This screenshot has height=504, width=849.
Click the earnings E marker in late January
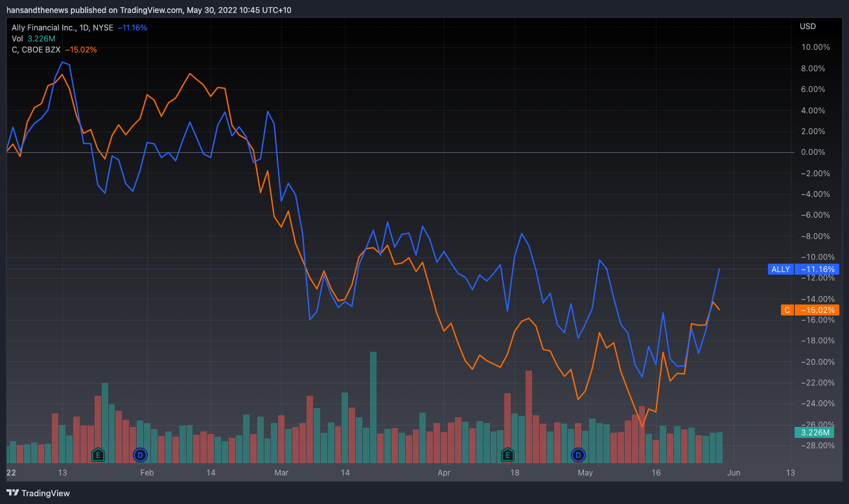pos(98,455)
